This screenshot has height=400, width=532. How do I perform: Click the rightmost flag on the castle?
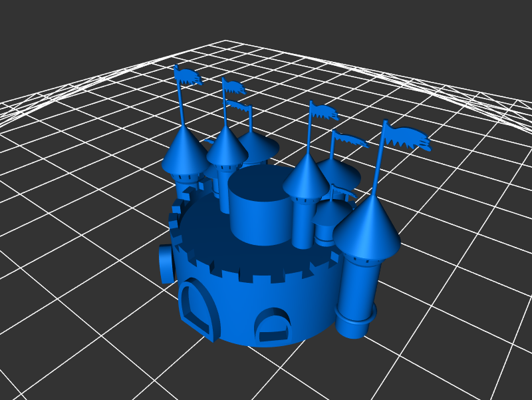pos(408,137)
